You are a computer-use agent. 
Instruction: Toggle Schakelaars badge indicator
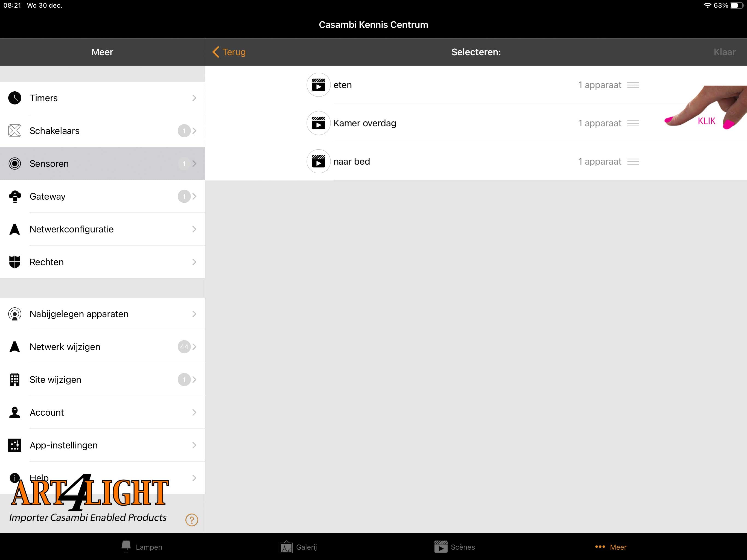click(x=183, y=131)
